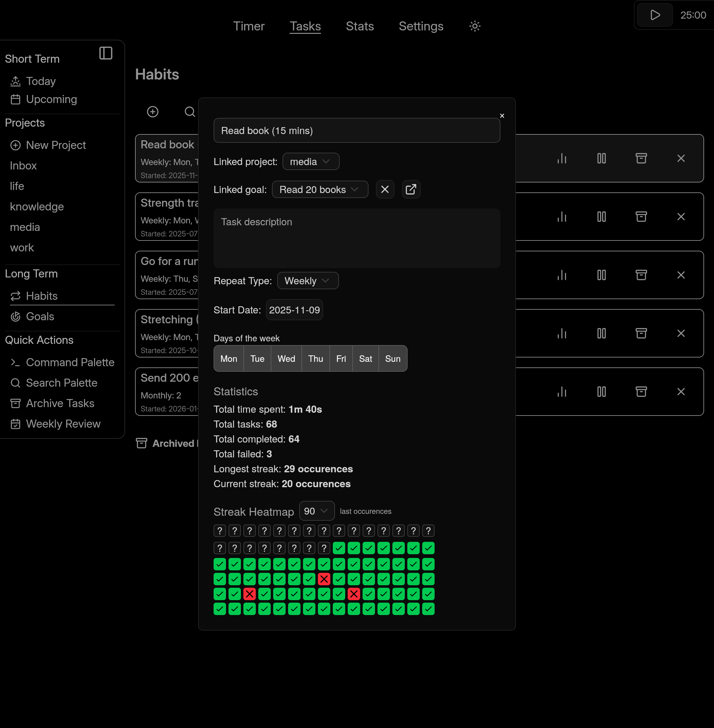Open the Streak Heatmap occurrences dropdown
Screen dimensions: 714x728
tap(317, 511)
